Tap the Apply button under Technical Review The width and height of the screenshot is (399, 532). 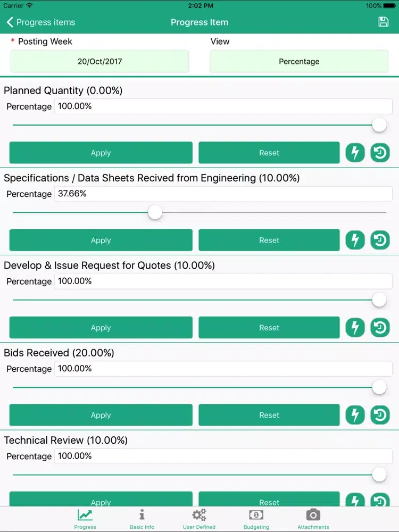(101, 500)
